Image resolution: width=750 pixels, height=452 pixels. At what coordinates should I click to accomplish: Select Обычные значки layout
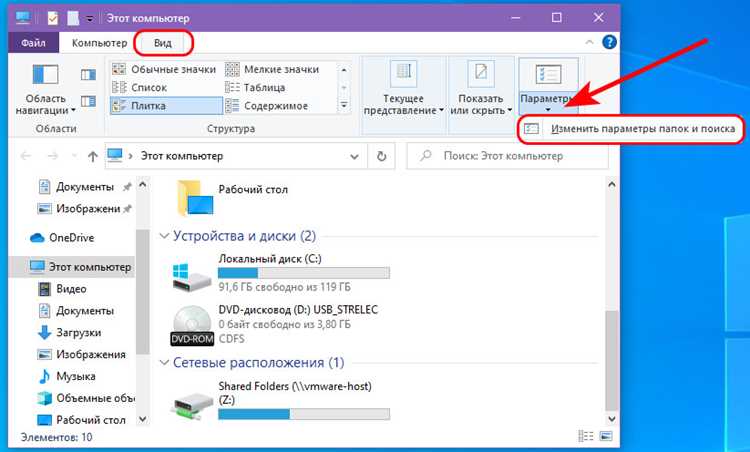tap(164, 69)
